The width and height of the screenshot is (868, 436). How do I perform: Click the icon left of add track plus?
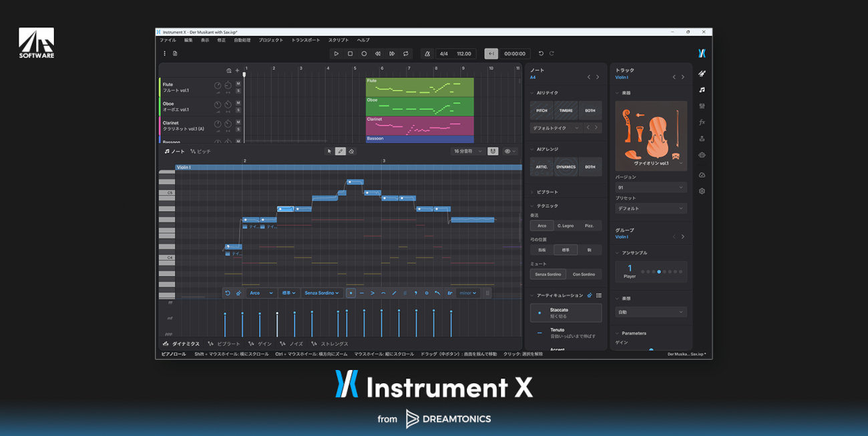coord(229,70)
